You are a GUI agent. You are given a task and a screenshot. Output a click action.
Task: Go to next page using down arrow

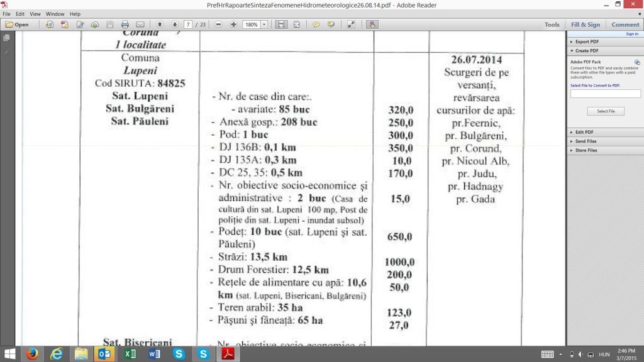pos(175,25)
